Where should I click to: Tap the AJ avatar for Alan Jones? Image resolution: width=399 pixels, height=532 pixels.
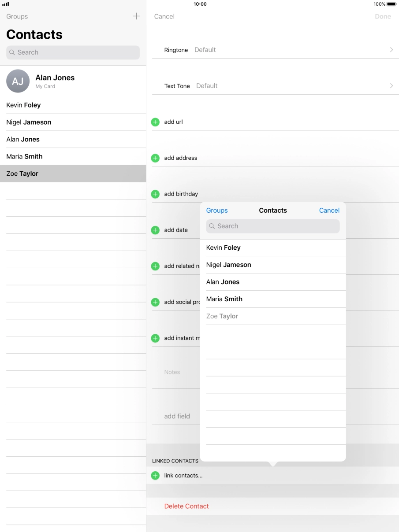(18, 81)
